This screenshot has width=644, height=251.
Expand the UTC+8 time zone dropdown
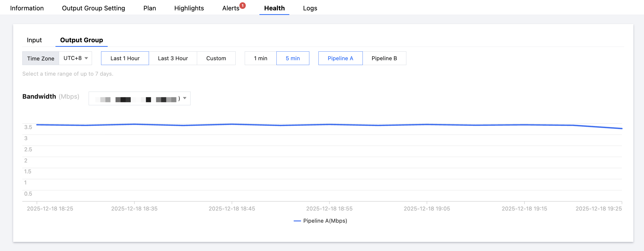[75, 58]
